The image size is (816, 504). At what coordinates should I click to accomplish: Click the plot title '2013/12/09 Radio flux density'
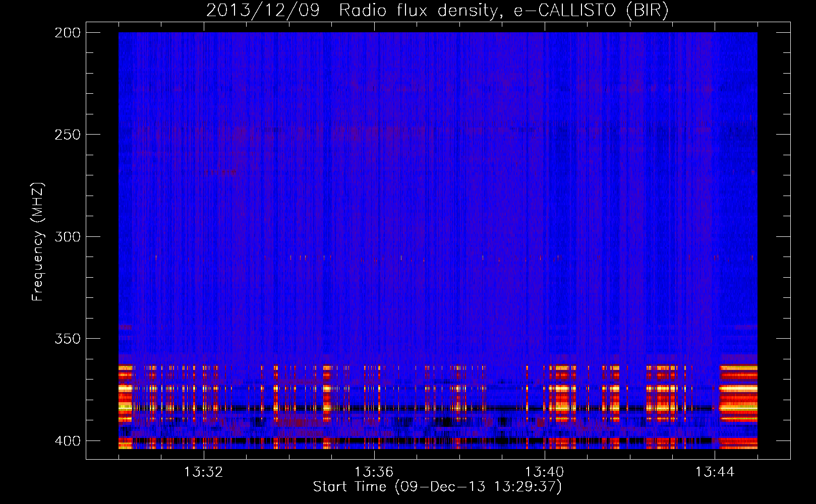(x=437, y=10)
